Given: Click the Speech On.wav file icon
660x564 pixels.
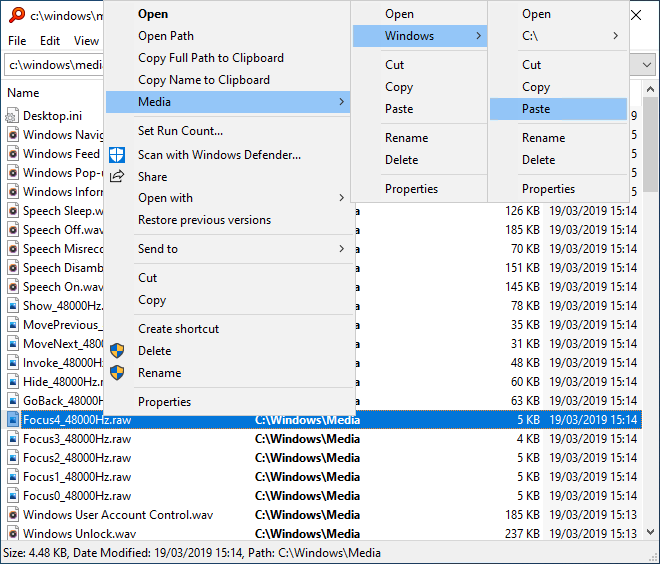Looking at the screenshot, I should click(13, 287).
